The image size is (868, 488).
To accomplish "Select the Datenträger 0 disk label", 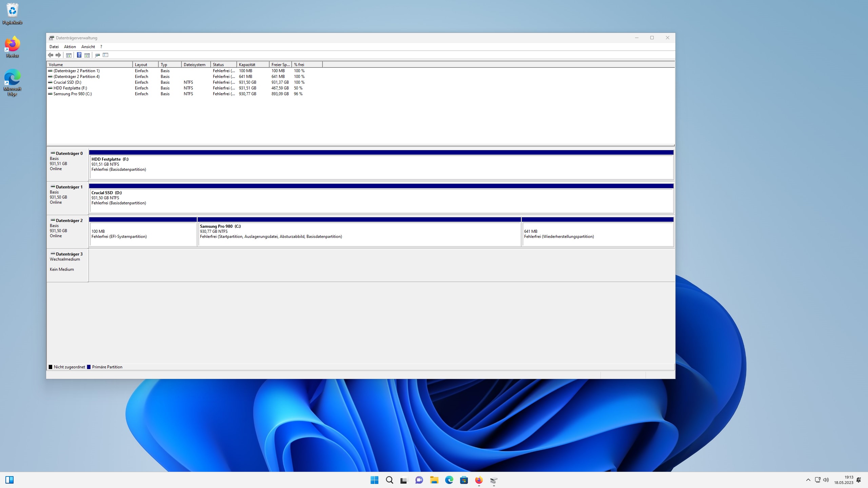I will 67,164.
